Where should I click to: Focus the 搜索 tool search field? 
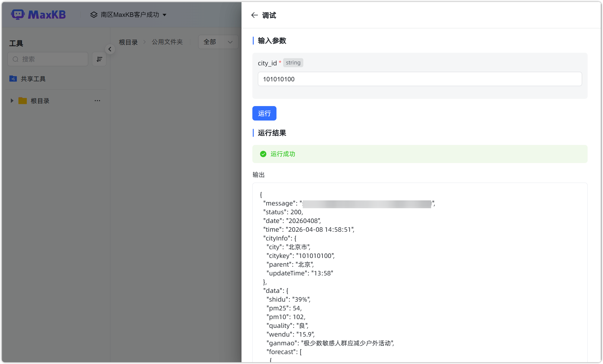(48, 59)
